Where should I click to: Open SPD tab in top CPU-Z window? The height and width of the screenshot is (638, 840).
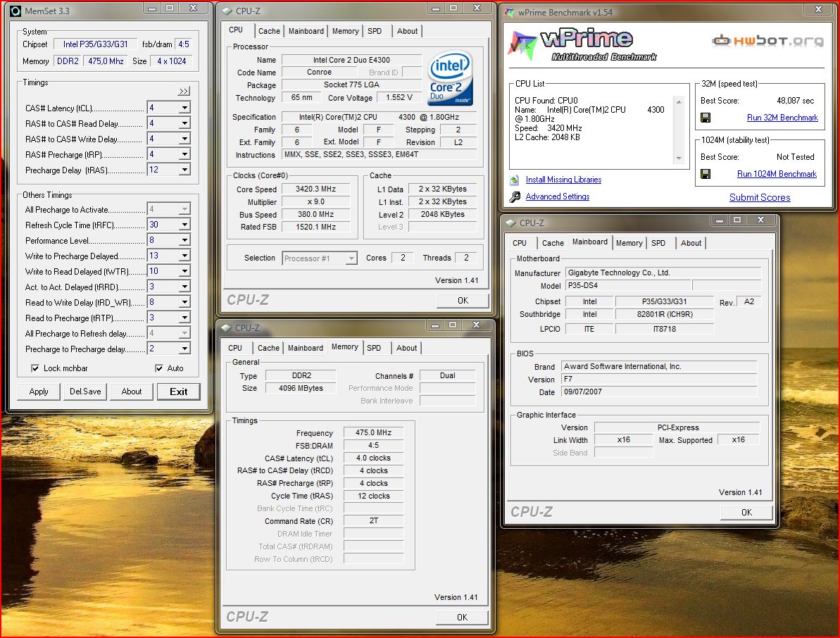[x=375, y=31]
